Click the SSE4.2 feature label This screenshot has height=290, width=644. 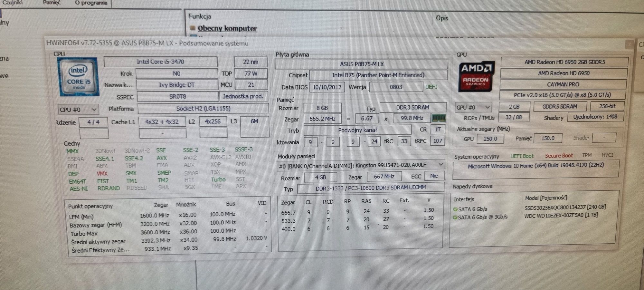134,159
